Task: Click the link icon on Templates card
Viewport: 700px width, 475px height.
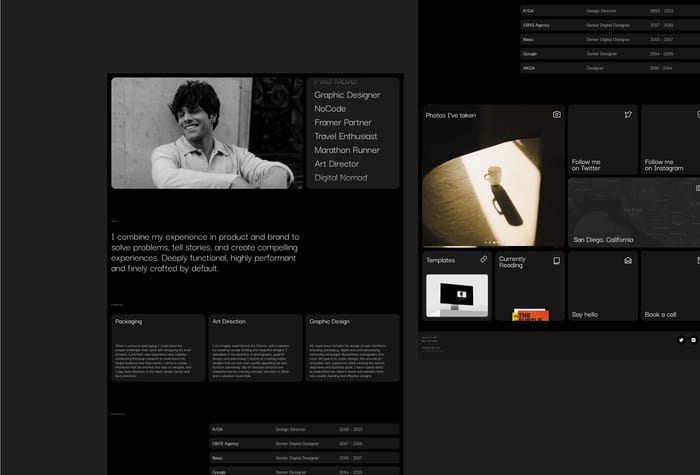Action: click(x=483, y=259)
